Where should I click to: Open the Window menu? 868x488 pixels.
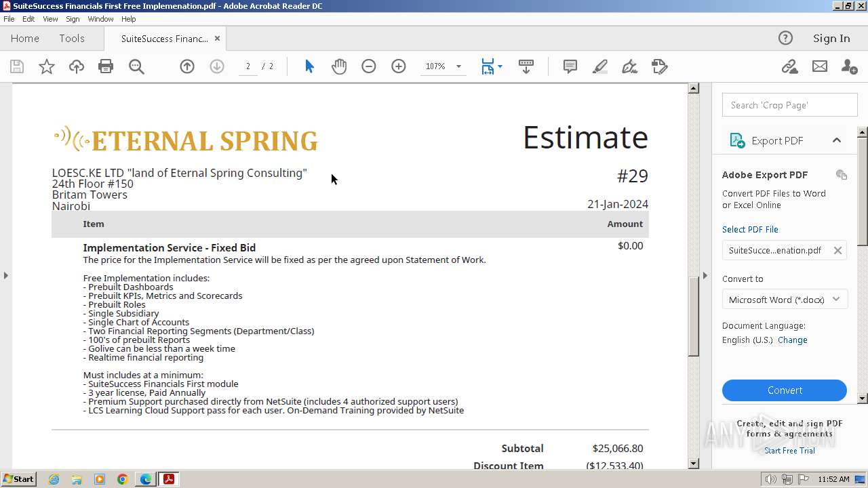(100, 19)
